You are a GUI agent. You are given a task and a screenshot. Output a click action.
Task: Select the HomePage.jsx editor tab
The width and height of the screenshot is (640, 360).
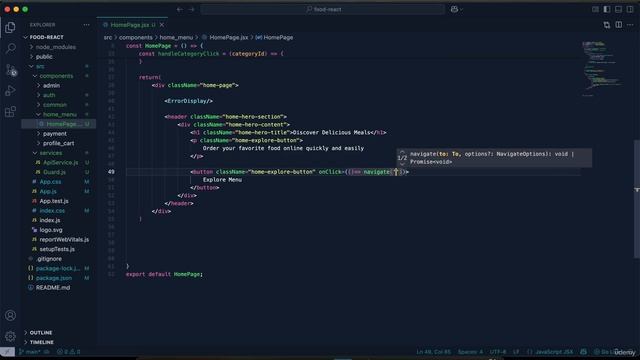click(131, 25)
